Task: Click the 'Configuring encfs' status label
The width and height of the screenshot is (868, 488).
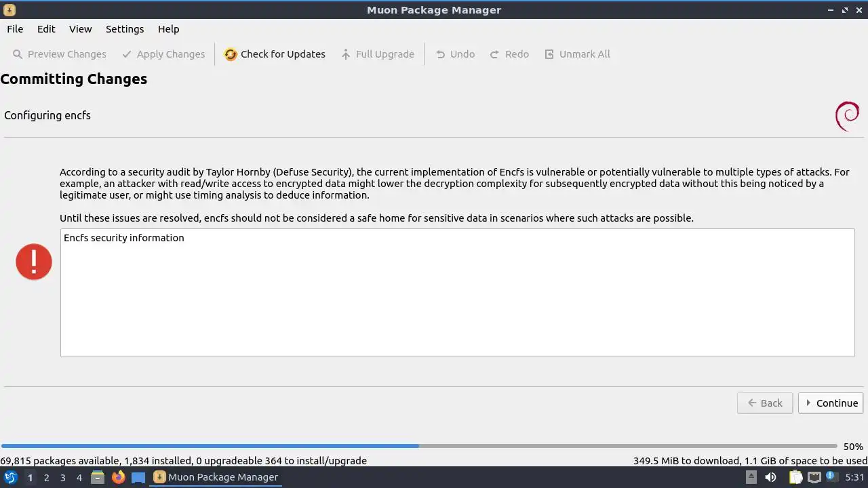Action: [47, 116]
